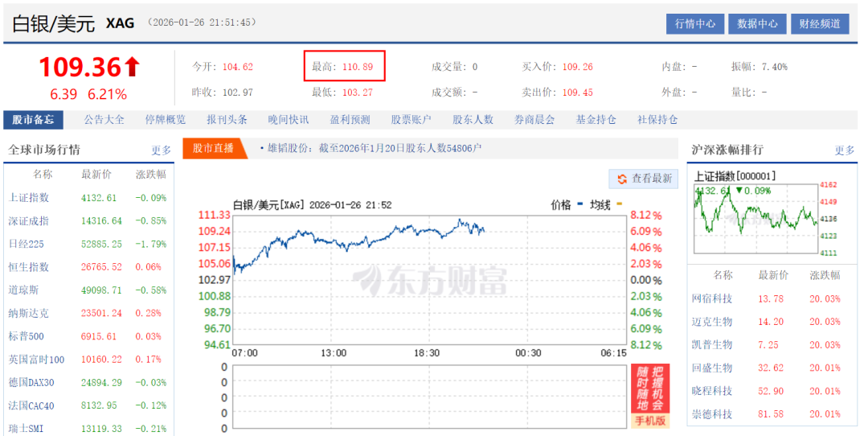Open 纳斯达克 in market list

(x=29, y=314)
